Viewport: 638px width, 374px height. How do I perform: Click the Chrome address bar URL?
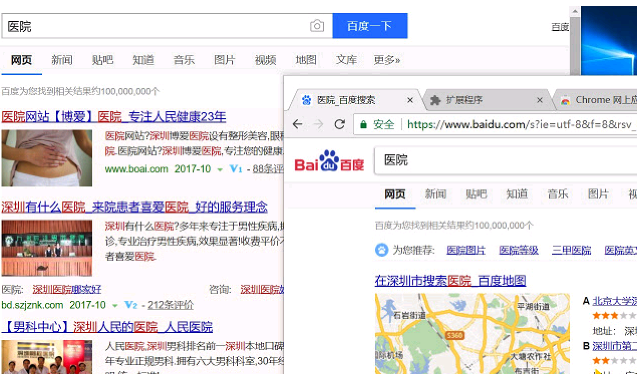click(x=521, y=124)
